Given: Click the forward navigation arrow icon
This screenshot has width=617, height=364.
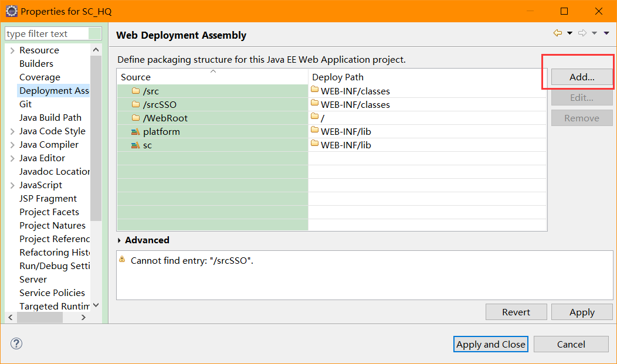Looking at the screenshot, I should tap(582, 33).
